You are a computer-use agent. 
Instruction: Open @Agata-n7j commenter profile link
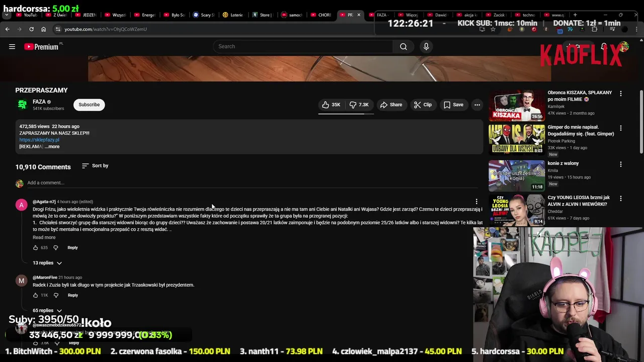(x=44, y=202)
